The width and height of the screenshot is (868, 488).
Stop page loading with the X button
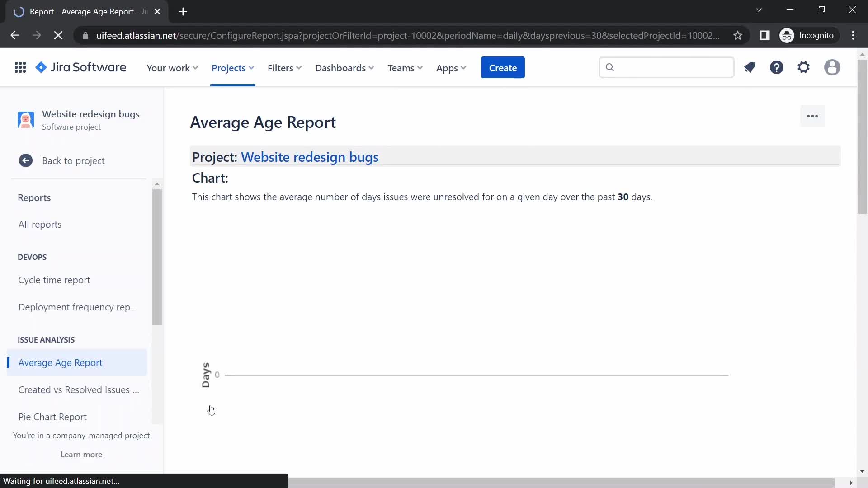tap(58, 35)
